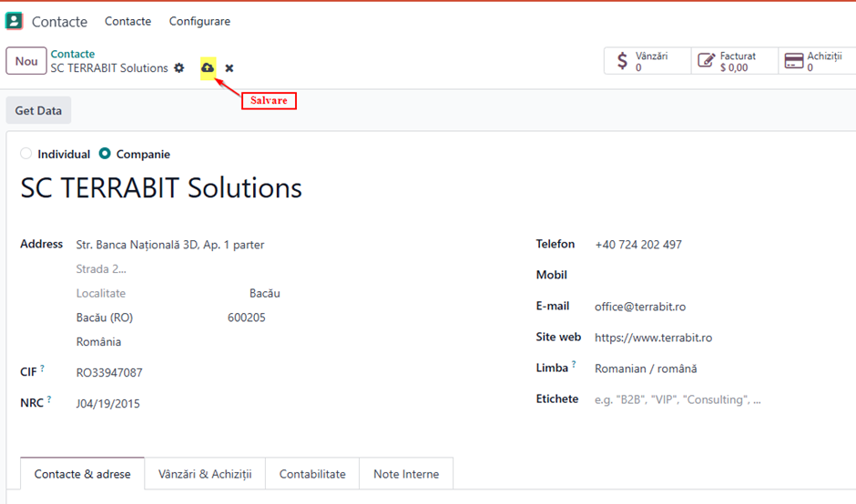Click the Get Data button
The width and height of the screenshot is (856, 504).
(38, 111)
